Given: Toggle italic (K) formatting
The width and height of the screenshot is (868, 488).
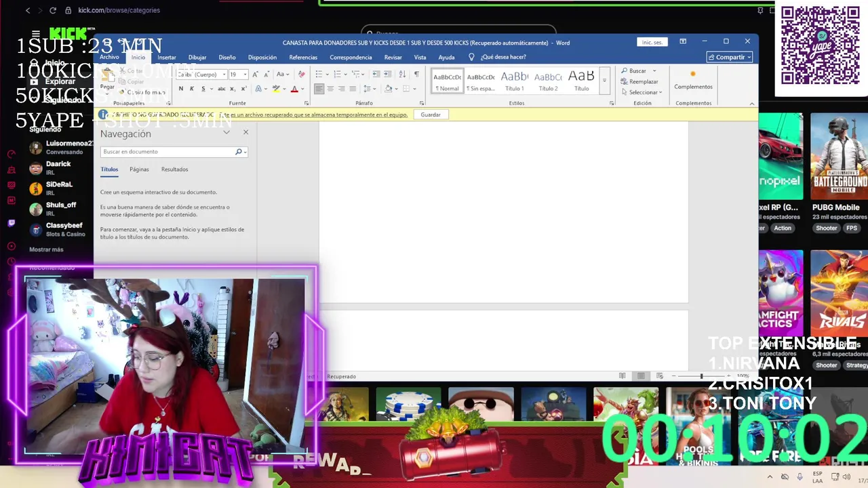Looking at the screenshot, I should [x=191, y=89].
